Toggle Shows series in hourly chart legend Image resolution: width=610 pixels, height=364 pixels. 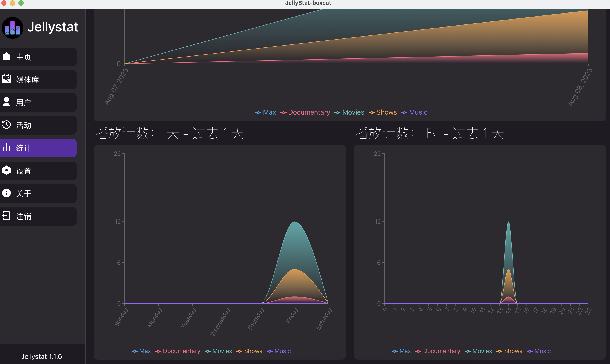[509, 351]
